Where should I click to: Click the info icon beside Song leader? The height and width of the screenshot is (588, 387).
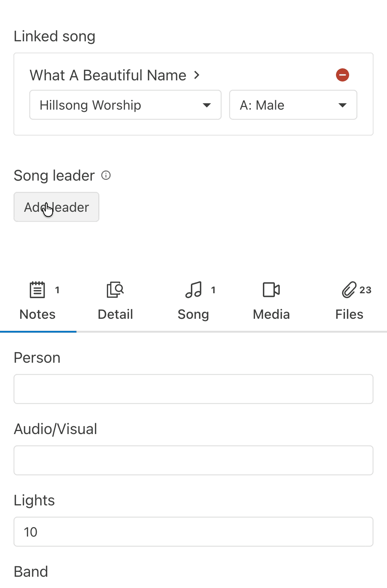tap(106, 175)
